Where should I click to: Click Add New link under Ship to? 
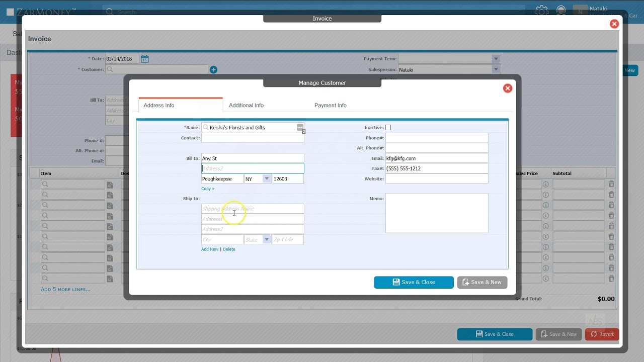pos(210,249)
